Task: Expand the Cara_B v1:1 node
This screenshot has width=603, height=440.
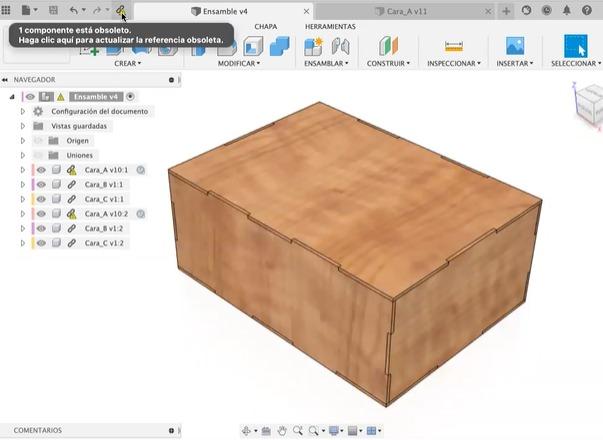Action: click(23, 185)
